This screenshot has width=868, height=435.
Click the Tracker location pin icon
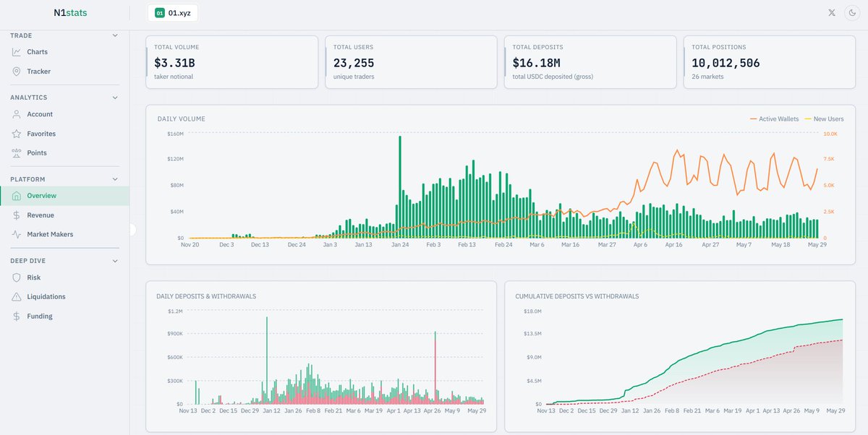pyautogui.click(x=17, y=72)
